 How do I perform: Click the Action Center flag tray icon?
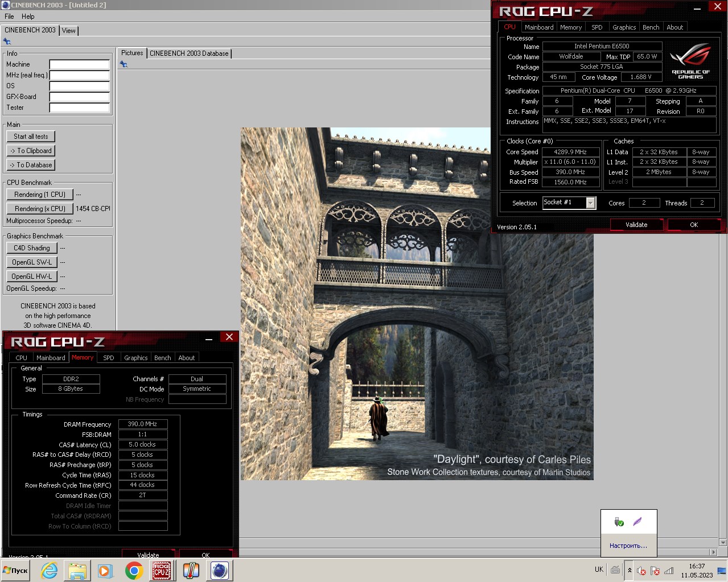click(x=655, y=571)
